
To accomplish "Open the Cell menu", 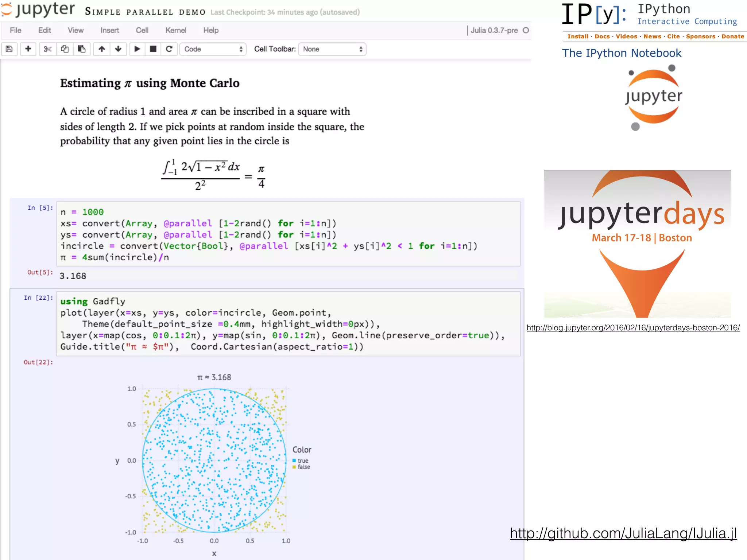I will point(142,30).
